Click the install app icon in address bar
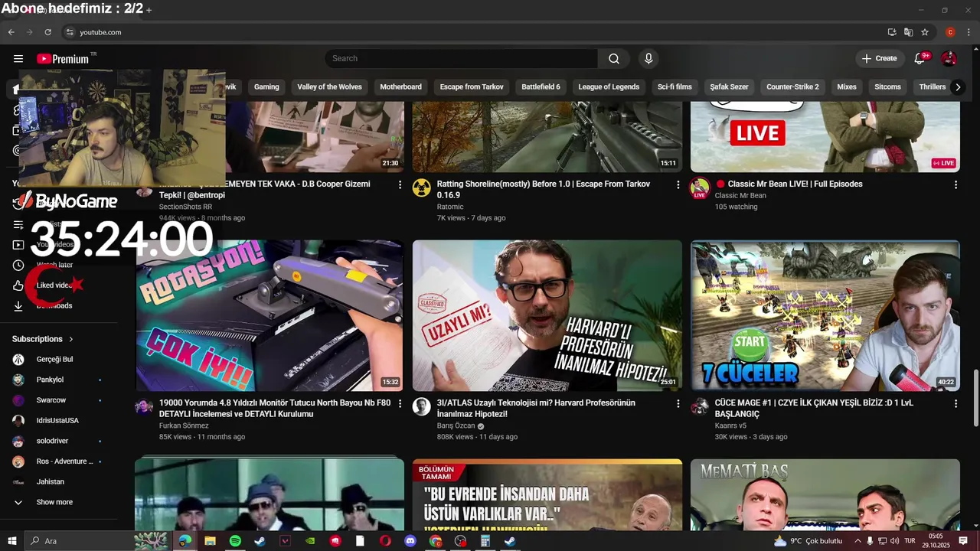This screenshot has width=980, height=551. pos(892,32)
